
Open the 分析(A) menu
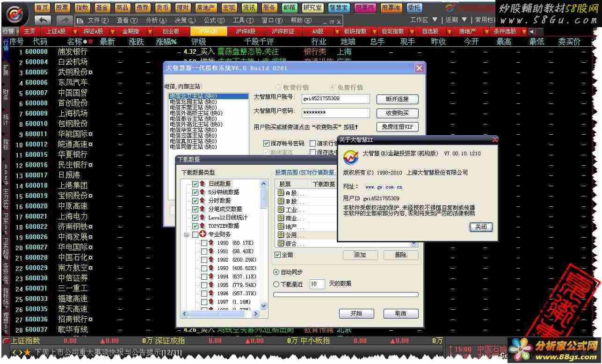coord(156,21)
